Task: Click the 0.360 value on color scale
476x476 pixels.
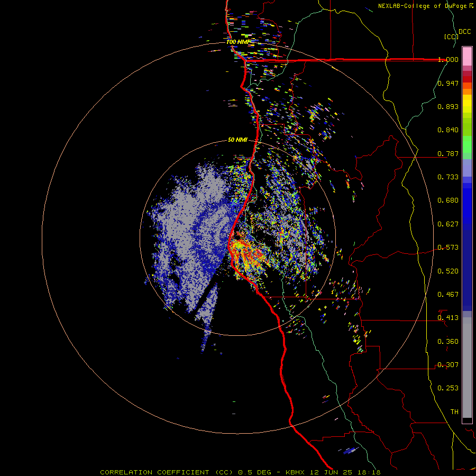Action: click(448, 342)
